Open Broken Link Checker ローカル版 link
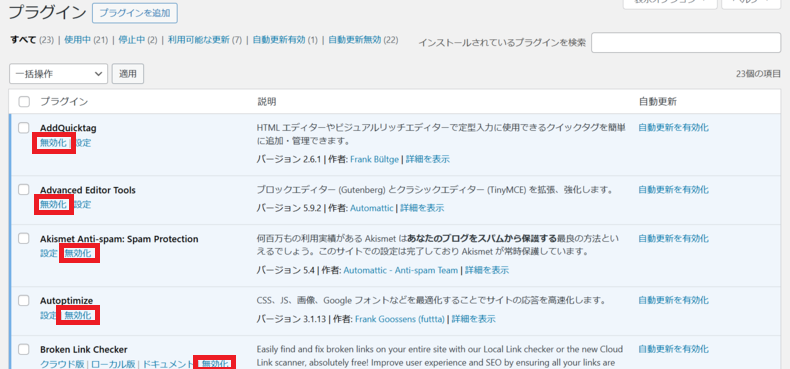790x369 pixels. [113, 364]
